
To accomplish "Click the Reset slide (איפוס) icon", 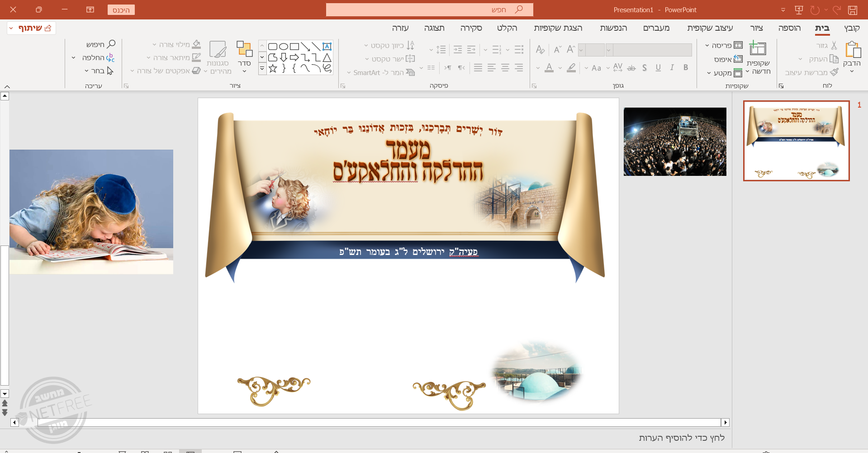I will click(x=738, y=59).
